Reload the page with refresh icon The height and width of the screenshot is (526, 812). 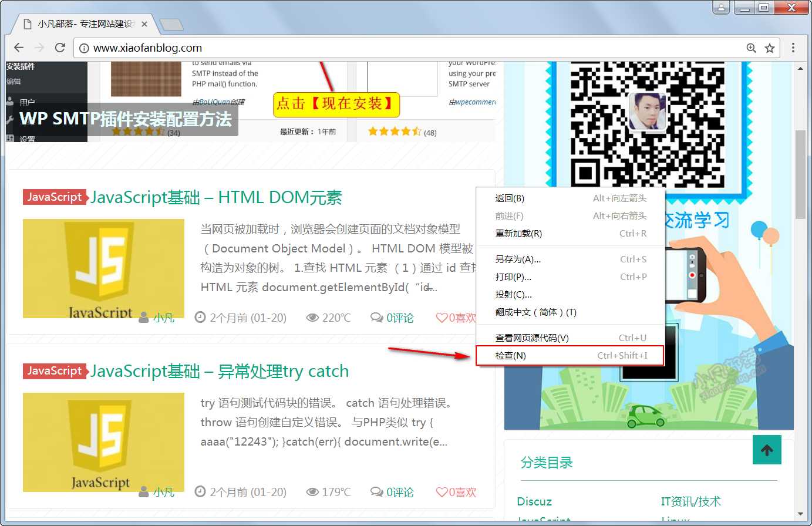pyautogui.click(x=60, y=48)
